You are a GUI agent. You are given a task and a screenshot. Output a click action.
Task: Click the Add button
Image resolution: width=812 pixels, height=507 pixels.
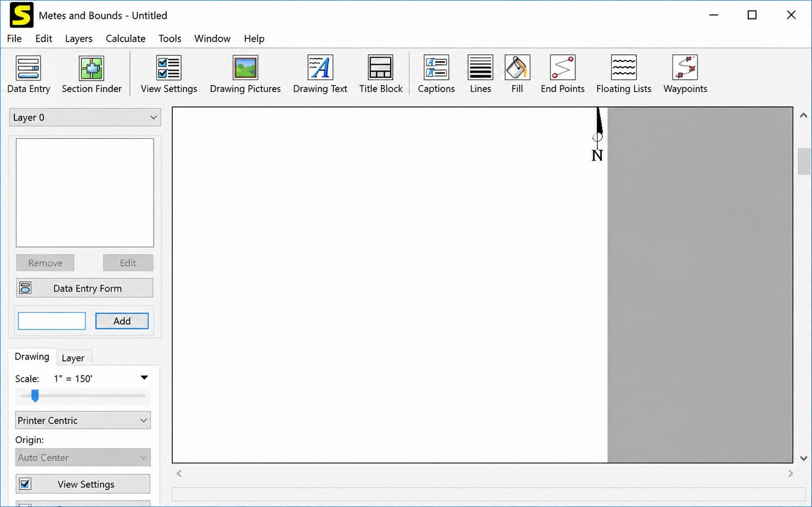pos(122,321)
